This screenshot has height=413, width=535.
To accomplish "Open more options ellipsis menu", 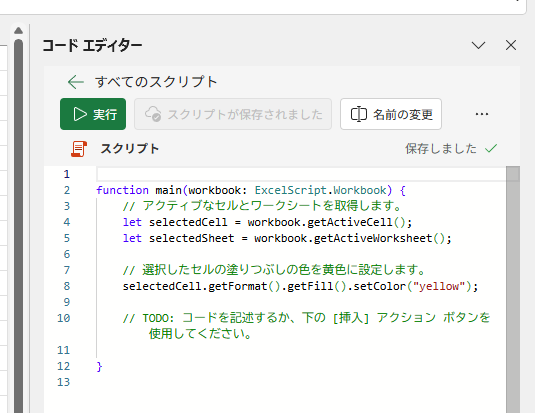I will click(481, 114).
